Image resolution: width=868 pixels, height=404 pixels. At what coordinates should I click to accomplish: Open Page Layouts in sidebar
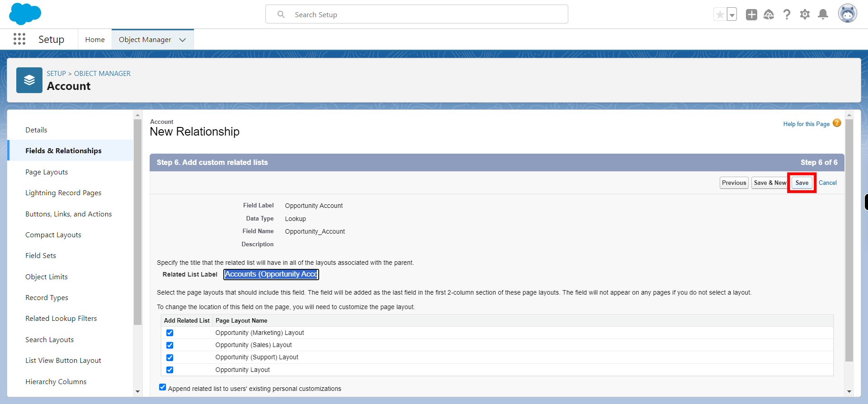point(47,172)
